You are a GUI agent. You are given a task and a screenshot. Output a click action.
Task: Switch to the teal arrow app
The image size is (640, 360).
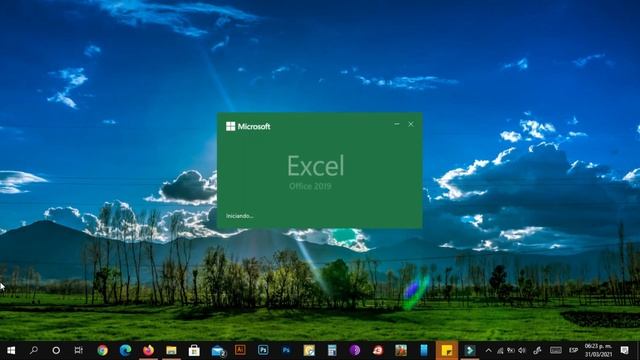469,350
